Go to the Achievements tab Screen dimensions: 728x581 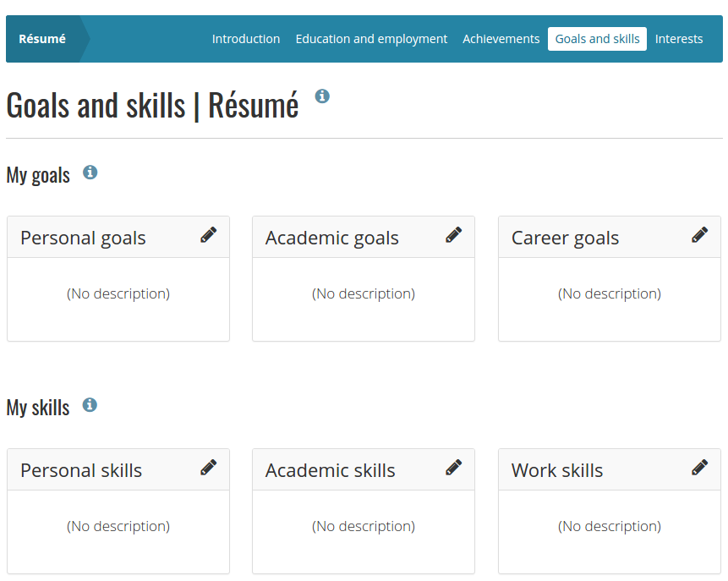[x=501, y=39]
